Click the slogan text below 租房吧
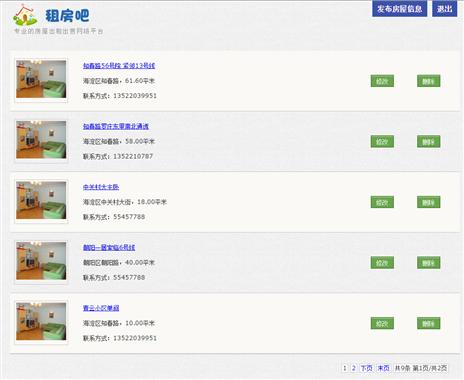 point(58,31)
